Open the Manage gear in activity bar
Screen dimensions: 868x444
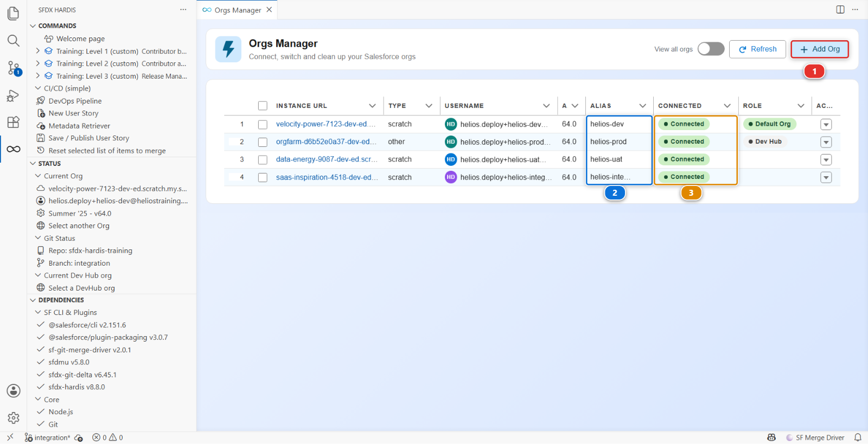pyautogui.click(x=14, y=418)
